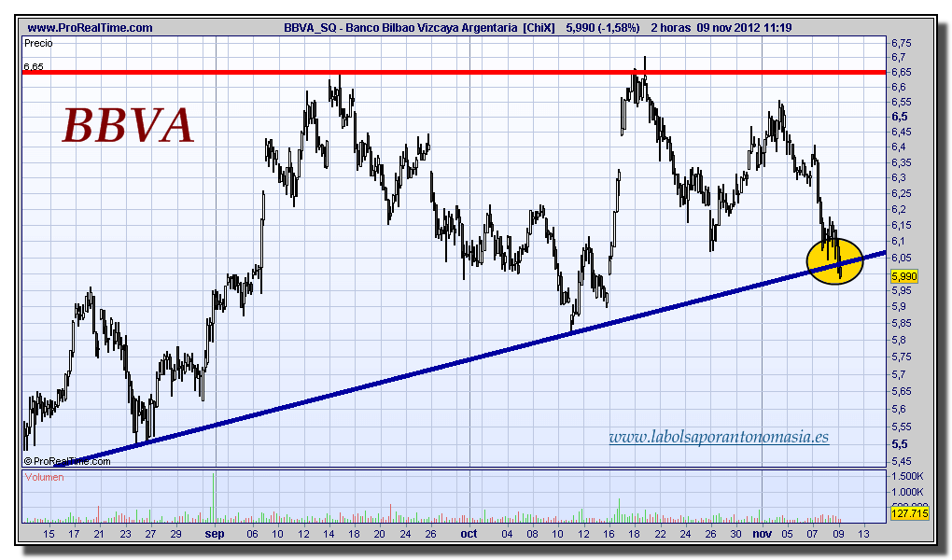The width and height of the screenshot is (952, 560).
Task: Click date label 20 on time axis
Action: [380, 534]
